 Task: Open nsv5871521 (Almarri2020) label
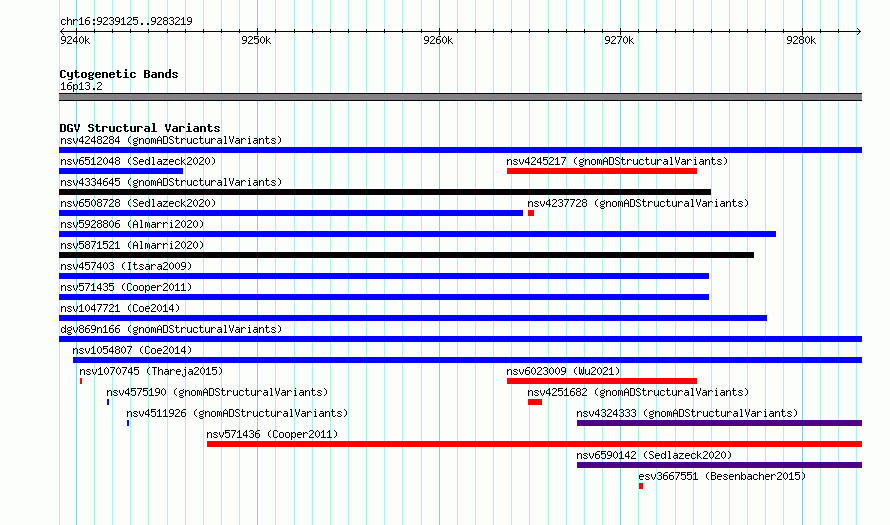pos(132,245)
